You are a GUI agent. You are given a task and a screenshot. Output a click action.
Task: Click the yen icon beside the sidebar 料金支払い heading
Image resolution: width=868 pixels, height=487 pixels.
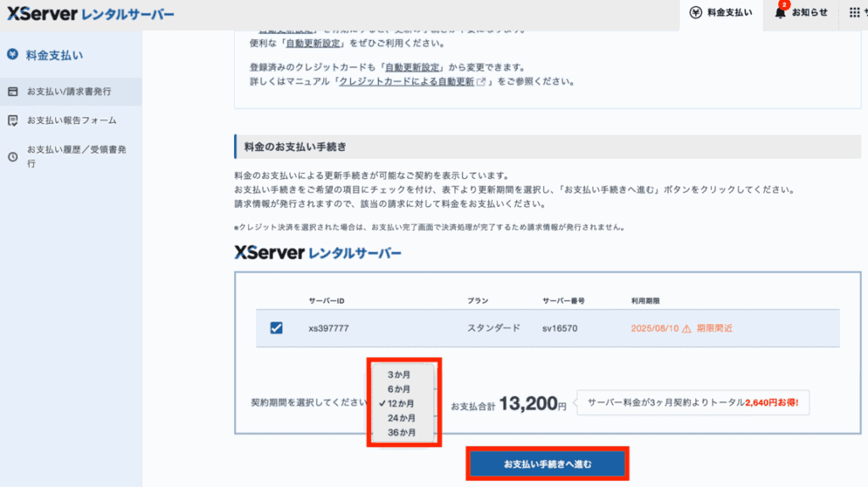(x=13, y=54)
